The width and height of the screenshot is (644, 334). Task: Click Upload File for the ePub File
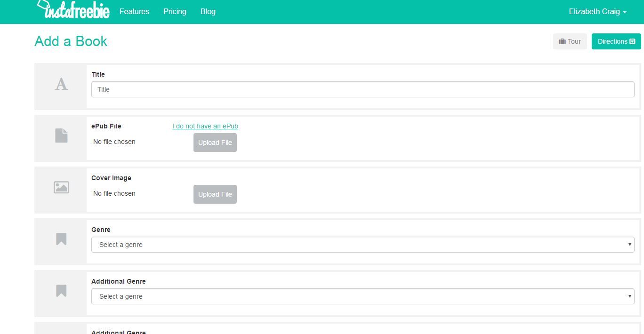tap(215, 143)
